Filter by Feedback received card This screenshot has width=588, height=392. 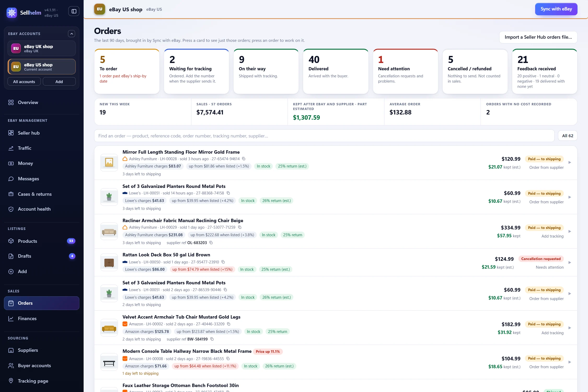pyautogui.click(x=545, y=71)
